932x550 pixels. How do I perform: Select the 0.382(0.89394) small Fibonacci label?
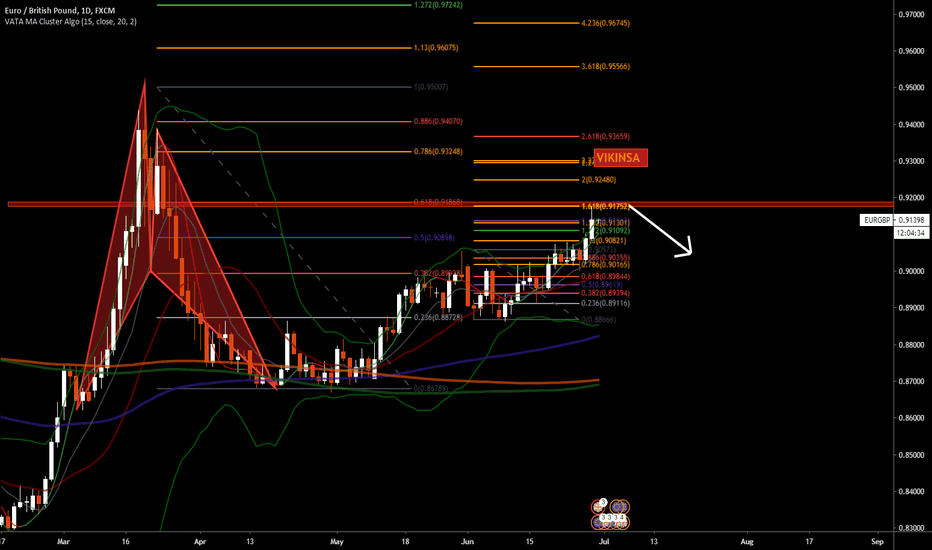coord(605,293)
